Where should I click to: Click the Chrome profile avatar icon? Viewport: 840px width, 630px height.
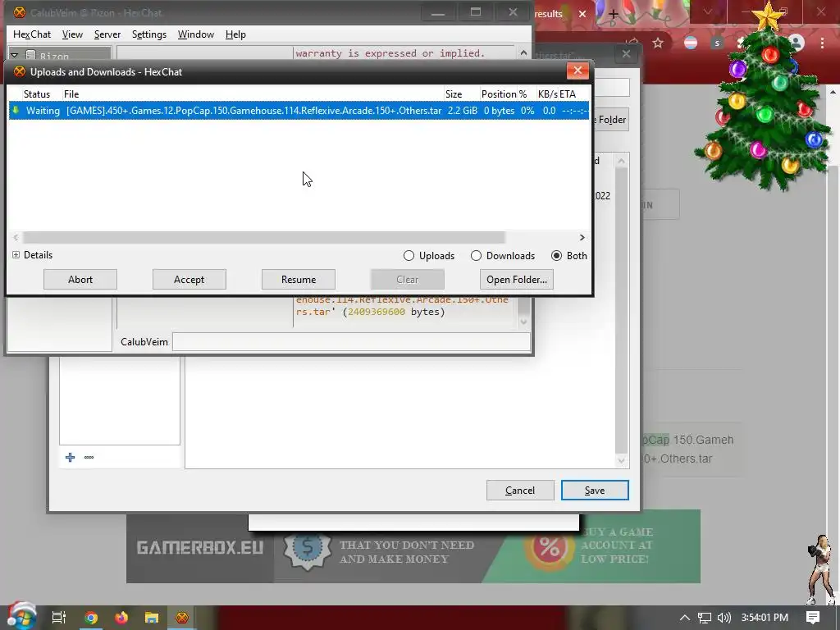pos(797,43)
